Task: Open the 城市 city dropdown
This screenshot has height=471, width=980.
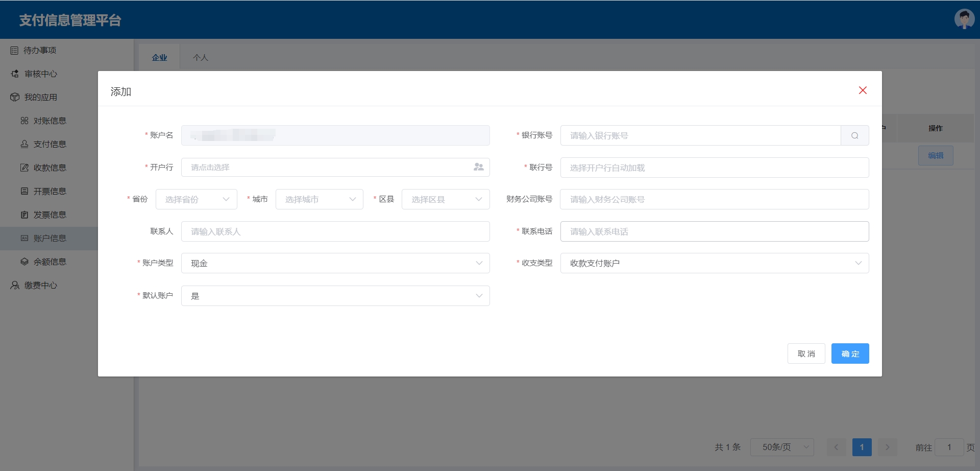Action: pos(320,199)
